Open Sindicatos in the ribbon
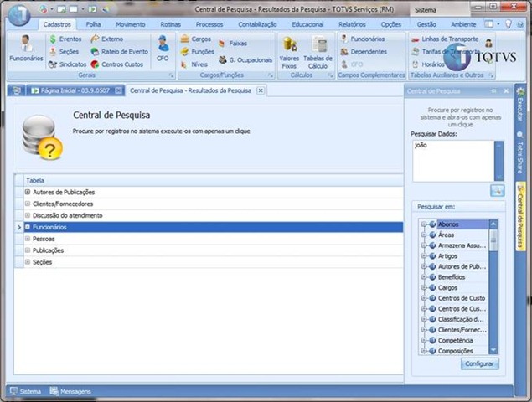The image size is (532, 402). click(67, 64)
